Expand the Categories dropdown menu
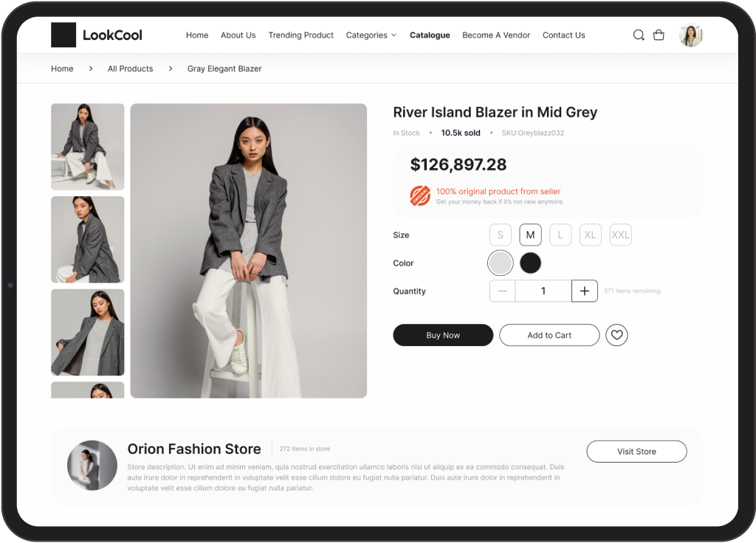Image resolution: width=756 pixels, height=543 pixels. point(371,35)
